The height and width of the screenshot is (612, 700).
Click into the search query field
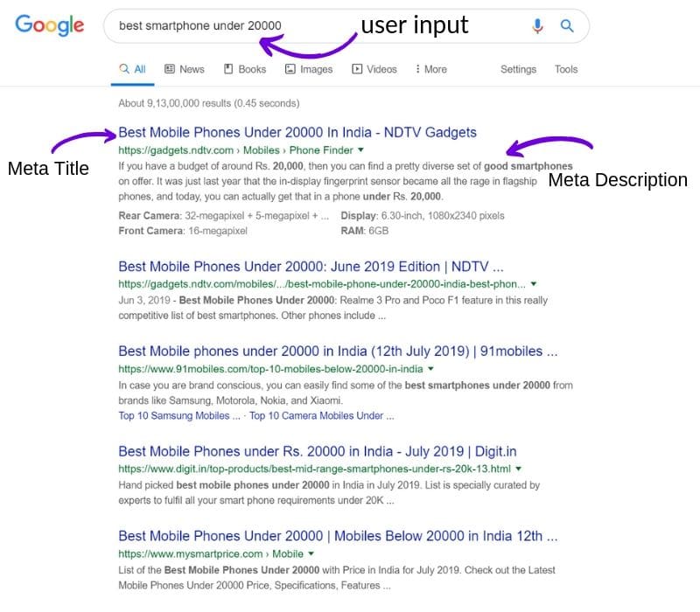click(x=346, y=26)
